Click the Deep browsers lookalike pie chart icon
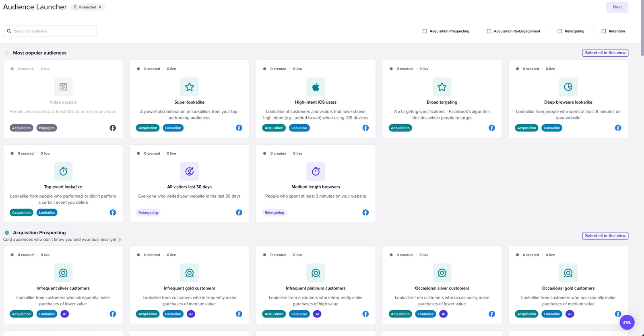Viewport: 644px width, 336px height. [568, 87]
